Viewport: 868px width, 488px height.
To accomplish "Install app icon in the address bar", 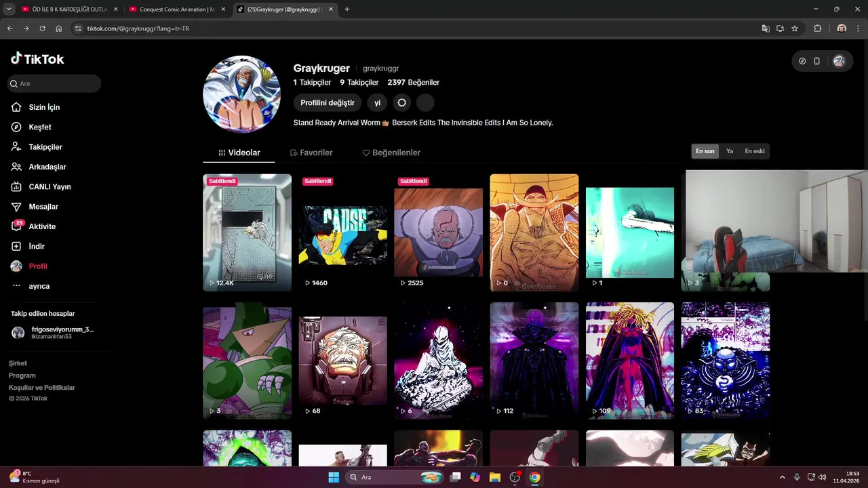I will pos(780,28).
